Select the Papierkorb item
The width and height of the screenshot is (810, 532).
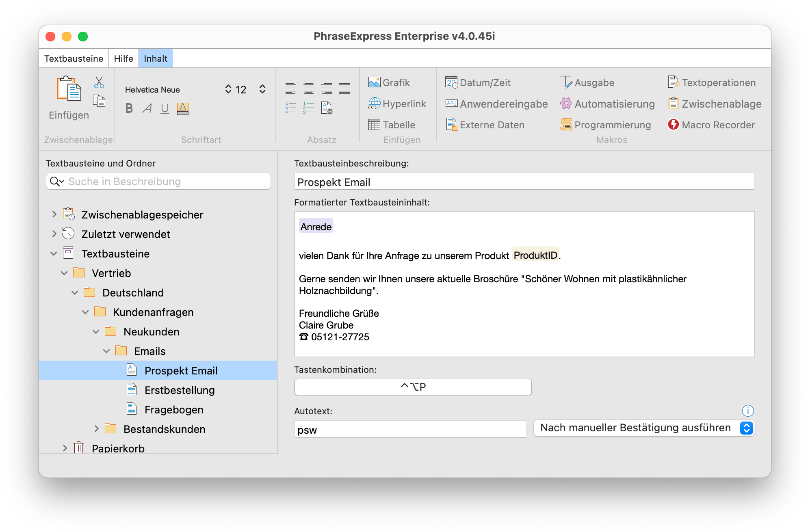[118, 448]
